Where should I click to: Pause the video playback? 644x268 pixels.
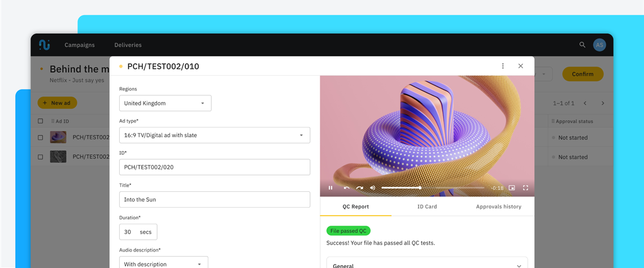click(330, 188)
